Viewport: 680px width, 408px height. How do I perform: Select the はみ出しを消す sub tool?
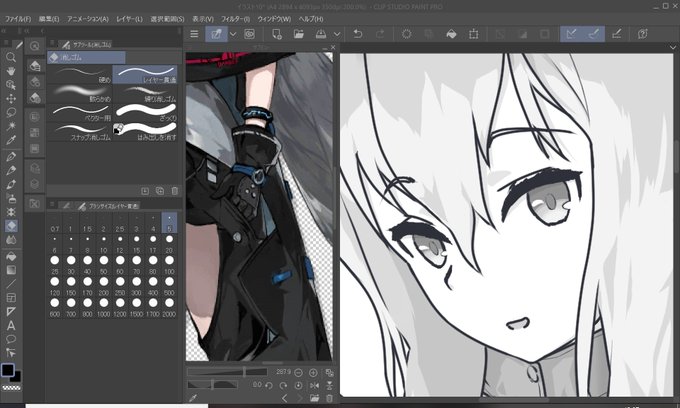click(145, 131)
